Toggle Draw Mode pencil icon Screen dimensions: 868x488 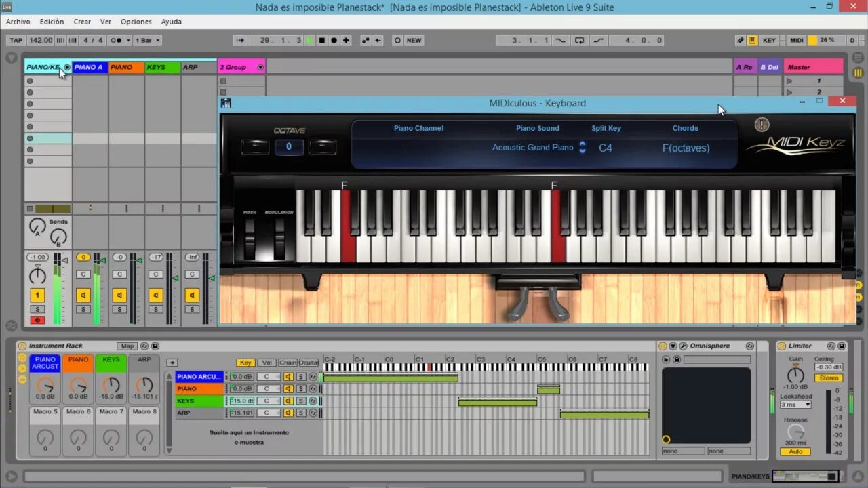tap(741, 40)
